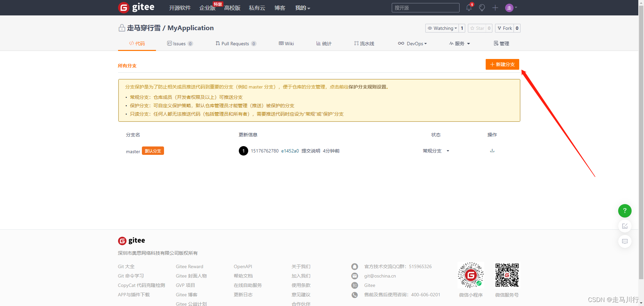Screen dimensions: 644x306
Task: Open Git 大全 footer link
Action: (x=126, y=266)
